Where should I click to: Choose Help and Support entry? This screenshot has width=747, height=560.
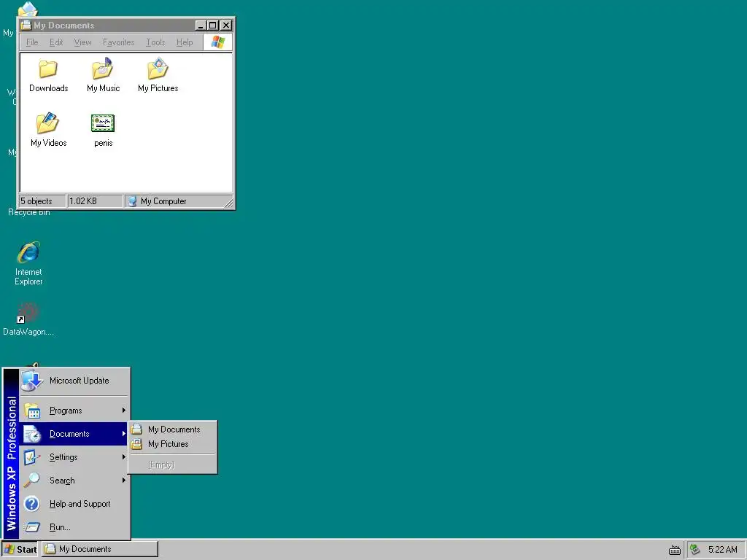coord(74,504)
